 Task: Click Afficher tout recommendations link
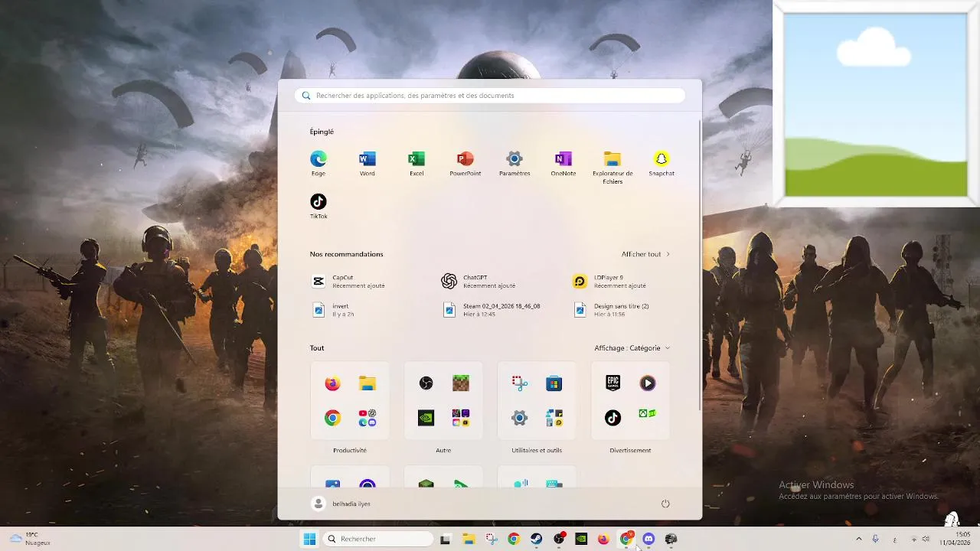(x=645, y=254)
